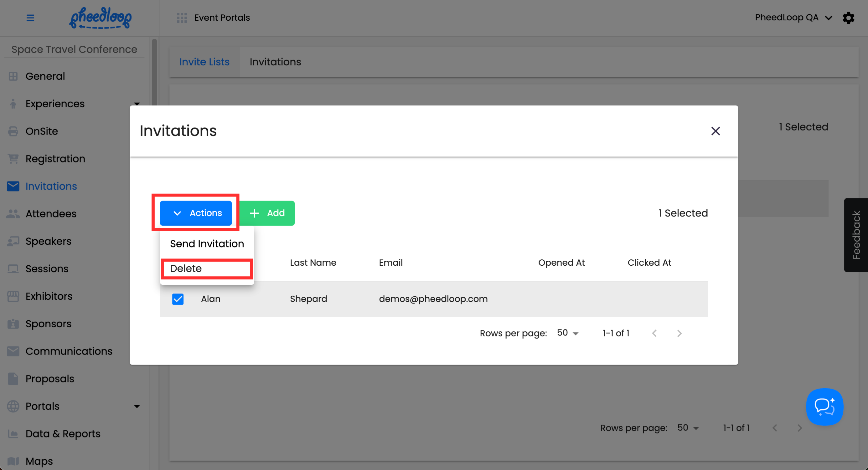
Task: Open the Actions dropdown button
Action: [x=196, y=213]
